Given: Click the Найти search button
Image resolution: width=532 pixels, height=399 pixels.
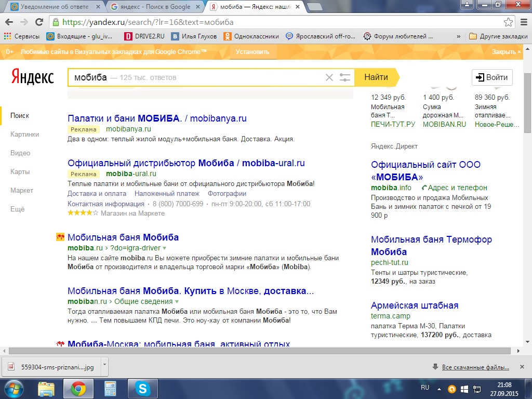Looking at the screenshot, I should [376, 77].
